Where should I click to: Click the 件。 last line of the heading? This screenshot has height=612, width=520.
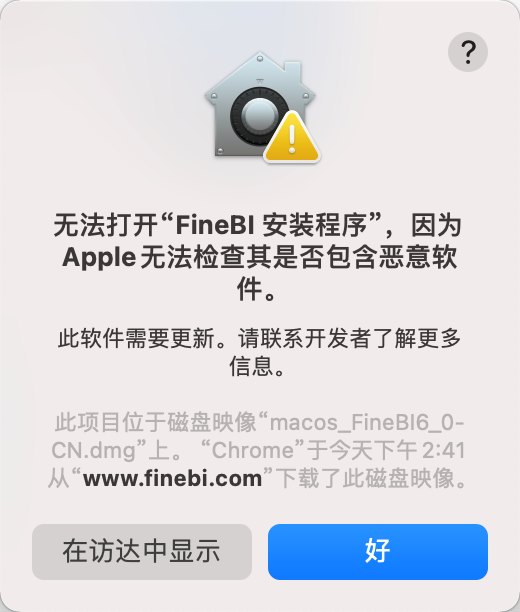click(x=257, y=289)
